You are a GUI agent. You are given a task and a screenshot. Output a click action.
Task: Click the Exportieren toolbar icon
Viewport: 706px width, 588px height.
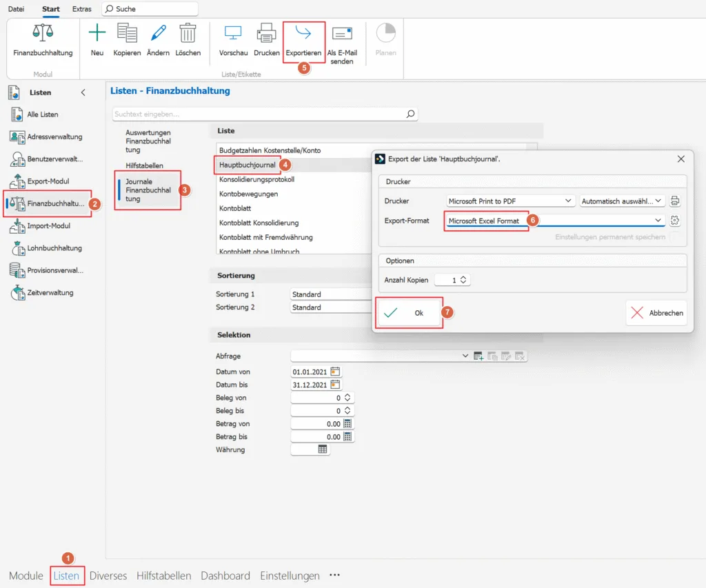[303, 34]
